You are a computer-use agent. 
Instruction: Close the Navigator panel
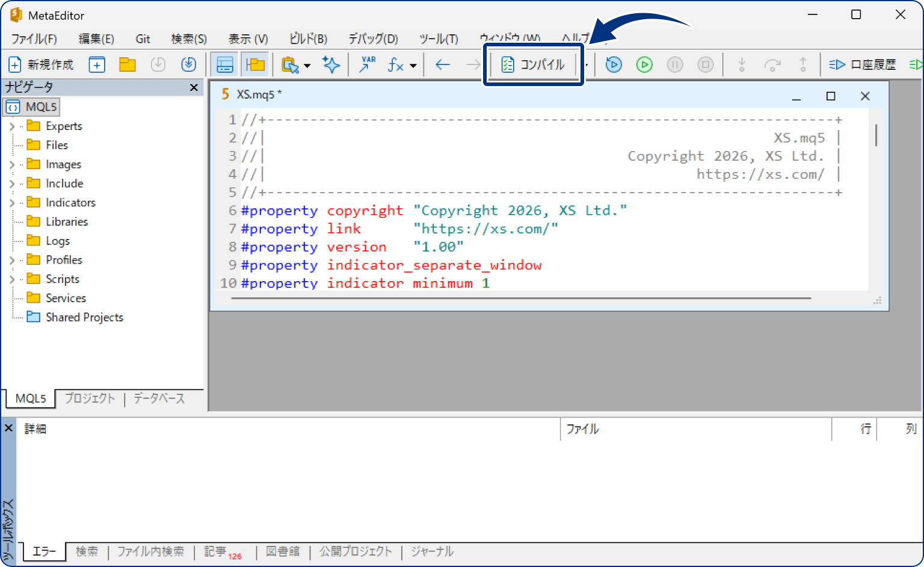[x=194, y=87]
